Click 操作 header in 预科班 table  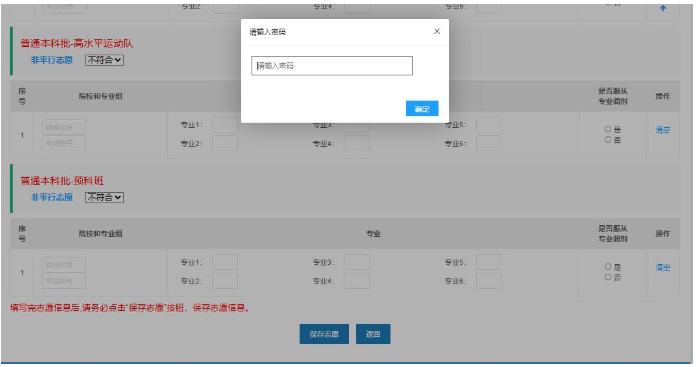click(x=663, y=233)
